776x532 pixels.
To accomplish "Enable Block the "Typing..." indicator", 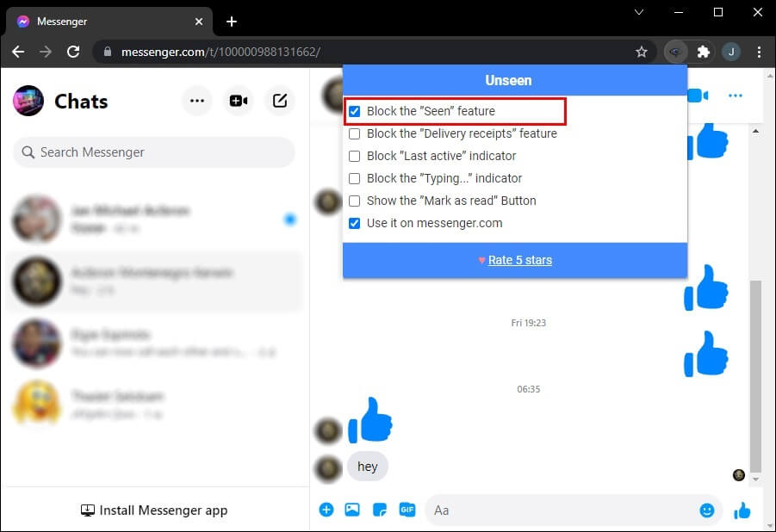I will click(354, 178).
